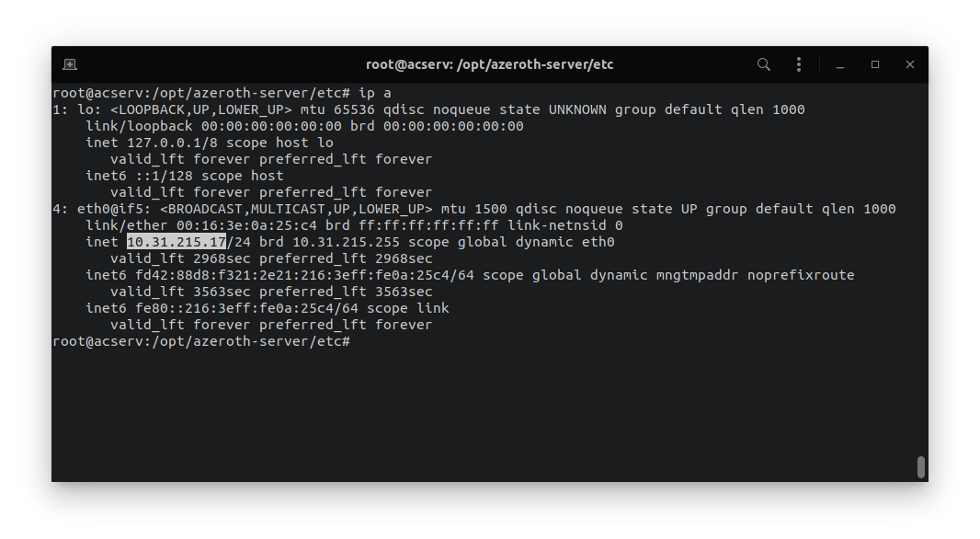Click the 'valid_lft 2968sec' text
The height and width of the screenshot is (539, 980).
pyautogui.click(x=177, y=258)
